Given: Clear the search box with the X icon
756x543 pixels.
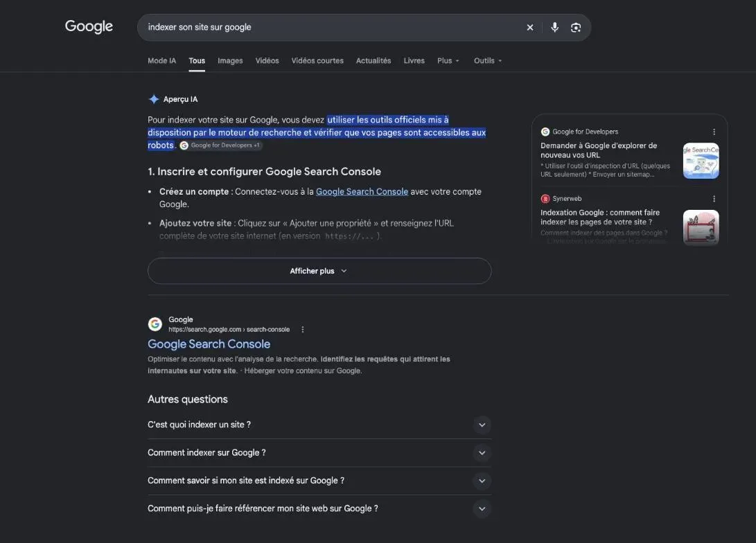Looking at the screenshot, I should [x=530, y=28].
